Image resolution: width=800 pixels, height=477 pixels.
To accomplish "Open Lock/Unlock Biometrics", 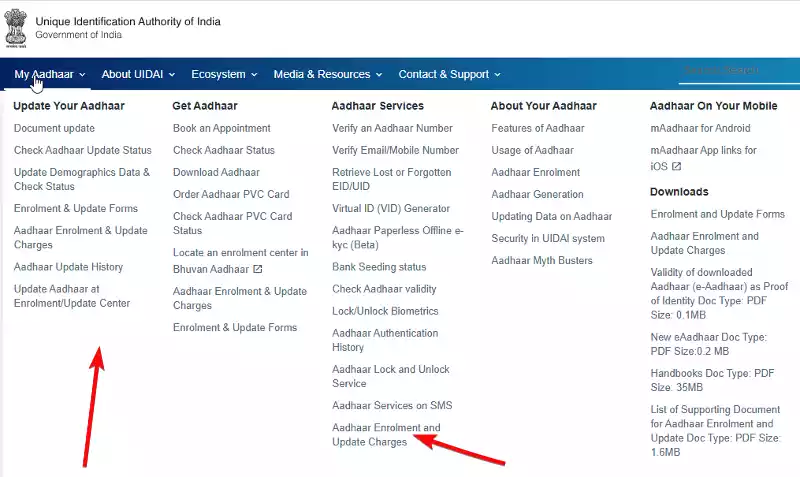I will pos(385,311).
